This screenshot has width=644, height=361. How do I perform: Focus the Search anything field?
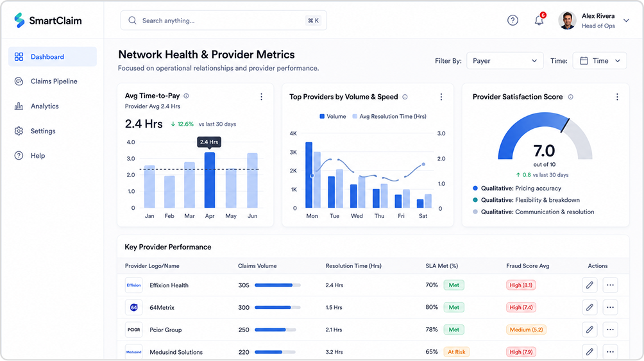coord(223,21)
